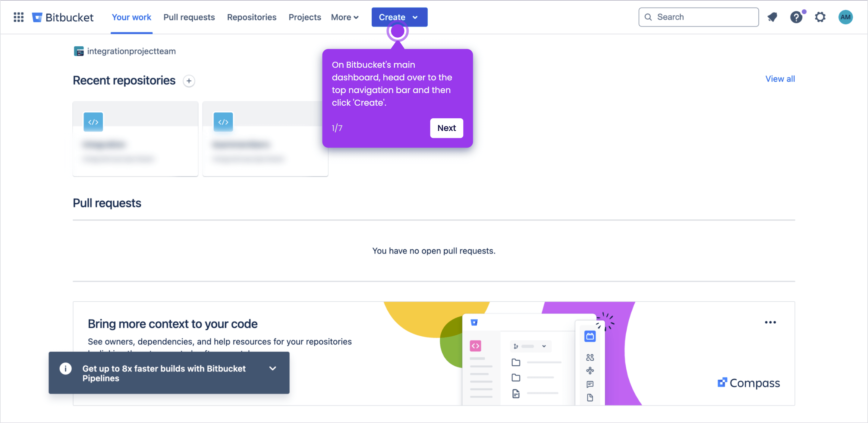Open the three-dot menu on Compass card
The height and width of the screenshot is (423, 868).
click(x=770, y=322)
